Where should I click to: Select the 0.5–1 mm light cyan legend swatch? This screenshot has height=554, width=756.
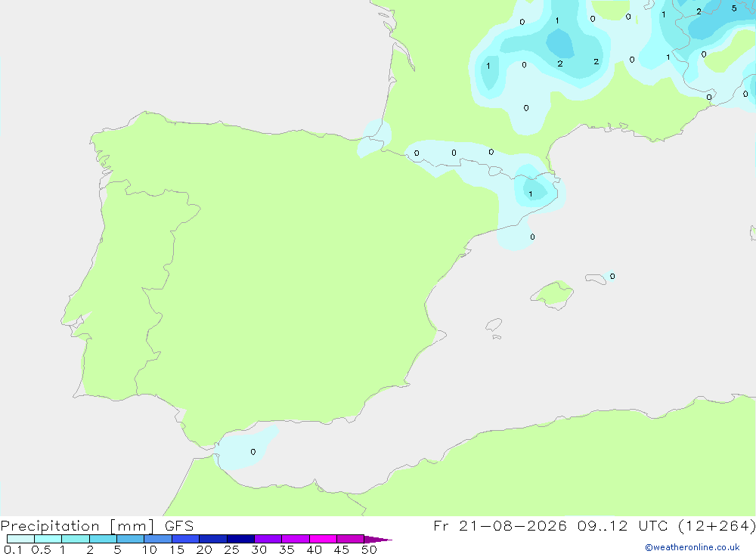(x=48, y=539)
